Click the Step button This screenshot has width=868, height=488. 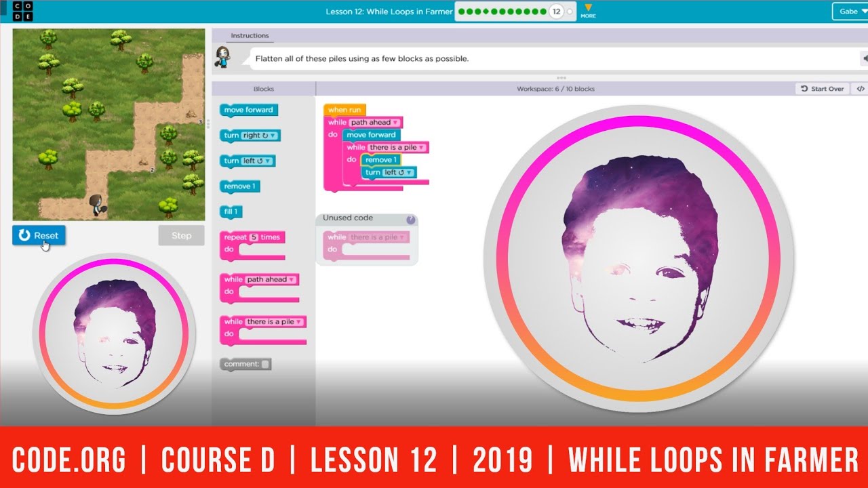(181, 235)
